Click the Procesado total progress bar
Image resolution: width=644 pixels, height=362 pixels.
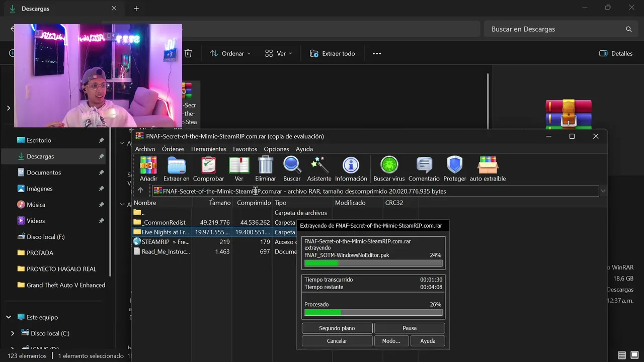(x=373, y=312)
